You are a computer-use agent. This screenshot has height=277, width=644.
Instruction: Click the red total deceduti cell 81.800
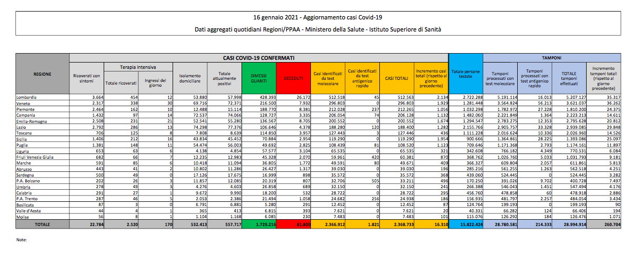(x=293, y=223)
